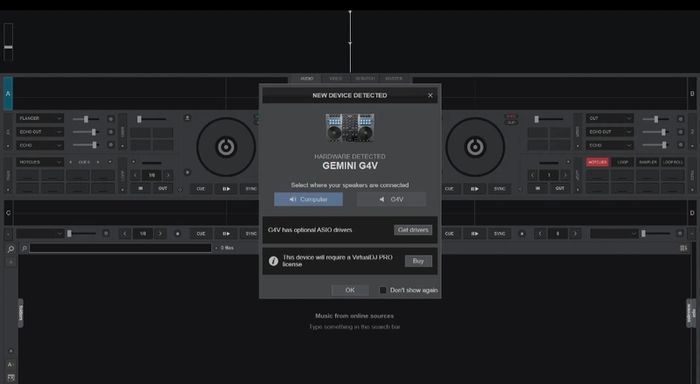The image size is (700, 384).
Task: Click play/pause on the lower right deck
Action: pyautogui.click(x=475, y=234)
